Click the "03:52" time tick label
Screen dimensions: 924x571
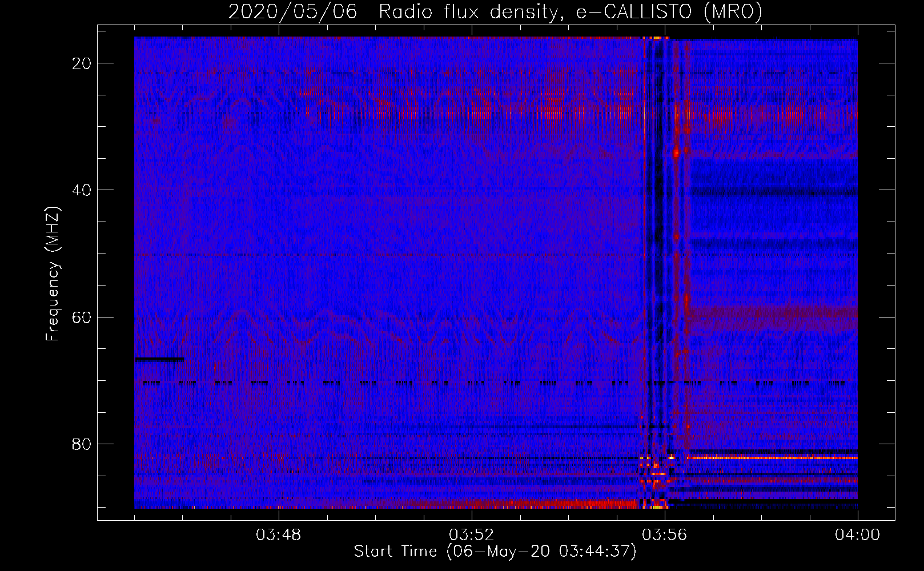pyautogui.click(x=472, y=535)
